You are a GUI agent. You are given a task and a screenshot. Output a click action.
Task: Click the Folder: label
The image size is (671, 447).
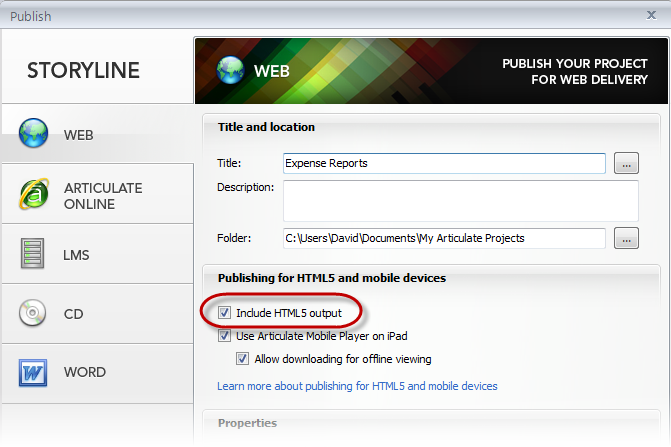tap(234, 238)
